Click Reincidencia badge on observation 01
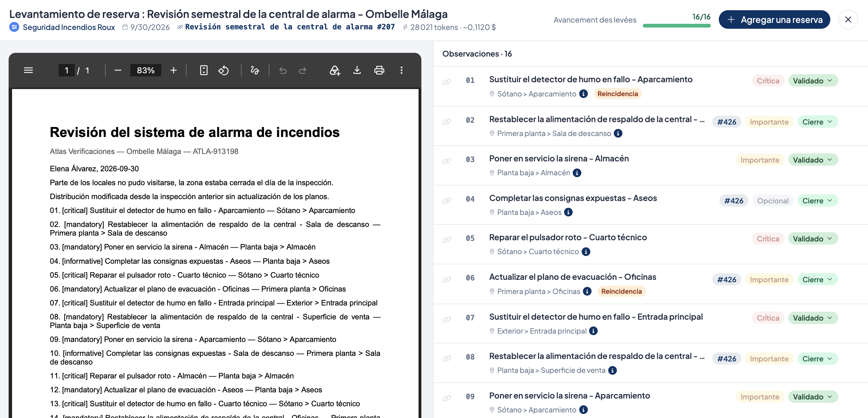Screen dimensions: 868x418 coord(617,94)
